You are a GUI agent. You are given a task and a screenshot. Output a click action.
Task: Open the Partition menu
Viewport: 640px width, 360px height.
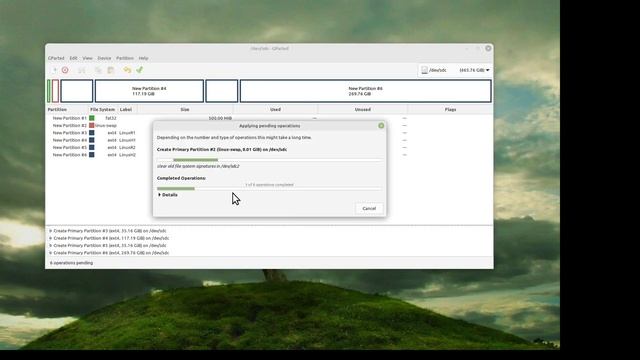click(x=124, y=58)
